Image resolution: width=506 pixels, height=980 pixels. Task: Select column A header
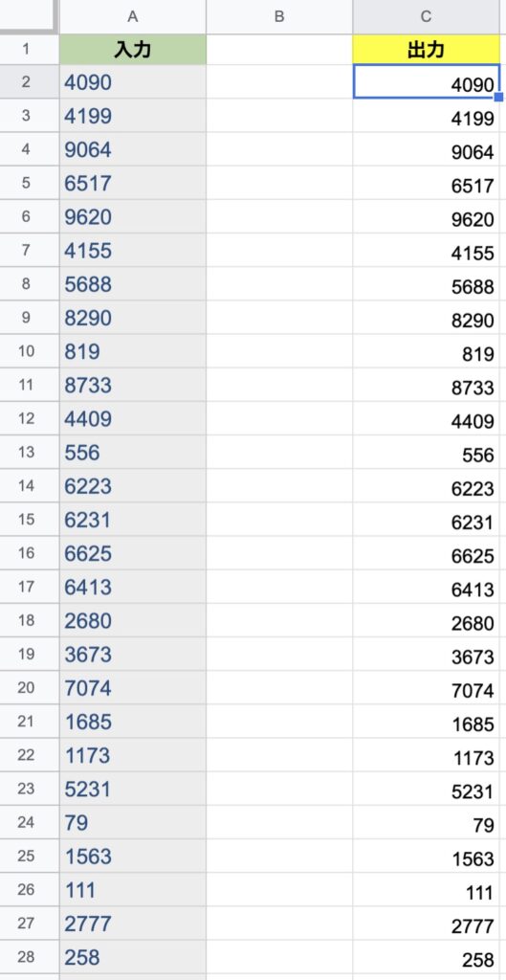[x=132, y=17]
